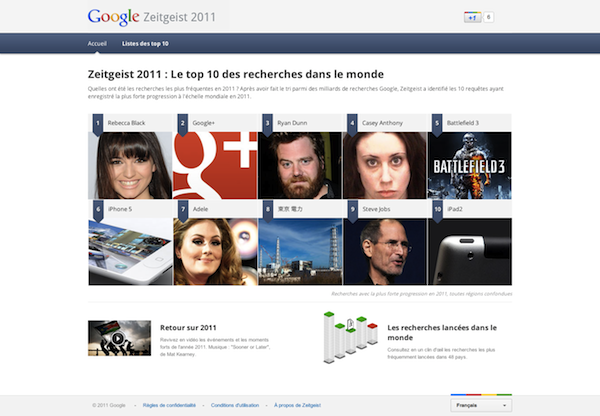The height and width of the screenshot is (416, 600).
Task: Open the Accueil tab
Action: point(97,44)
